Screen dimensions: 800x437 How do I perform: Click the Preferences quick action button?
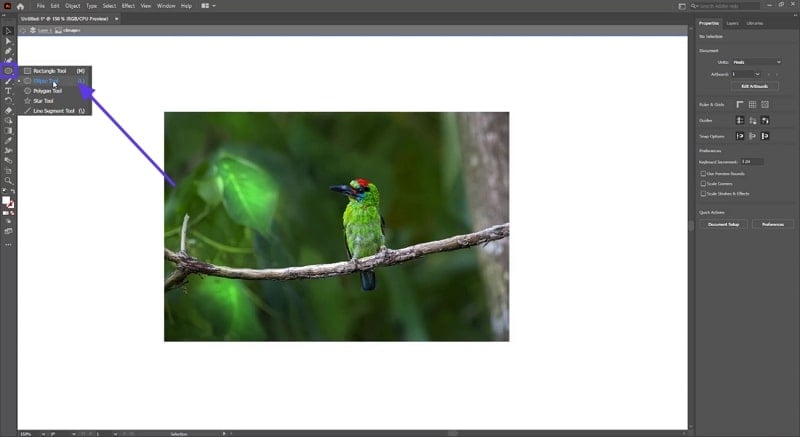pyautogui.click(x=772, y=224)
